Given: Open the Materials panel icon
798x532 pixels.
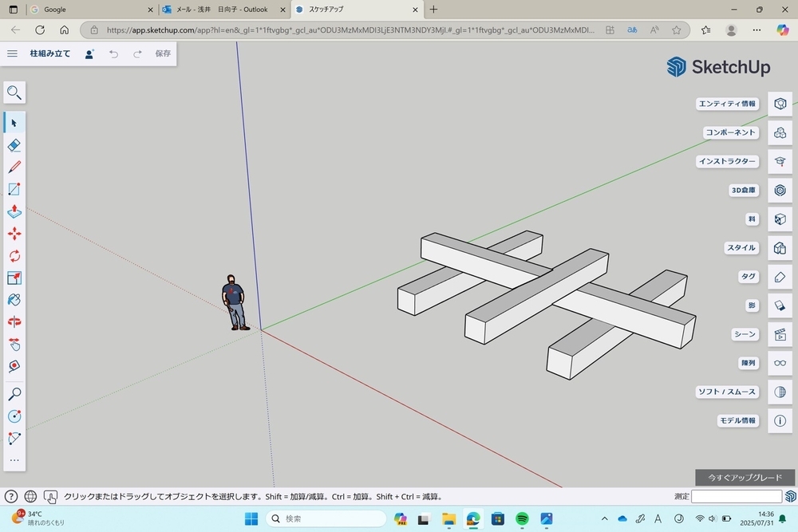Looking at the screenshot, I should click(x=780, y=219).
